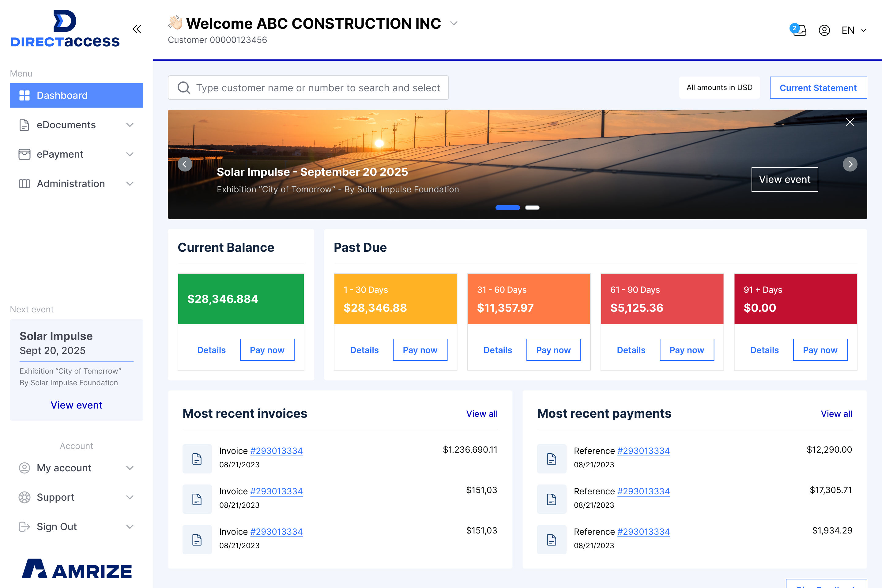
Task: Click the My account person icon
Action: 24,468
